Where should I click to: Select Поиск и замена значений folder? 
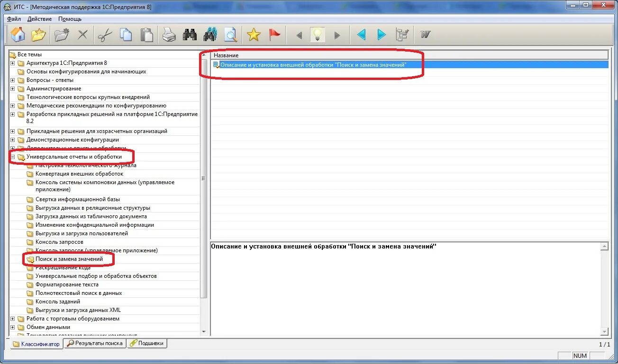coord(69,259)
